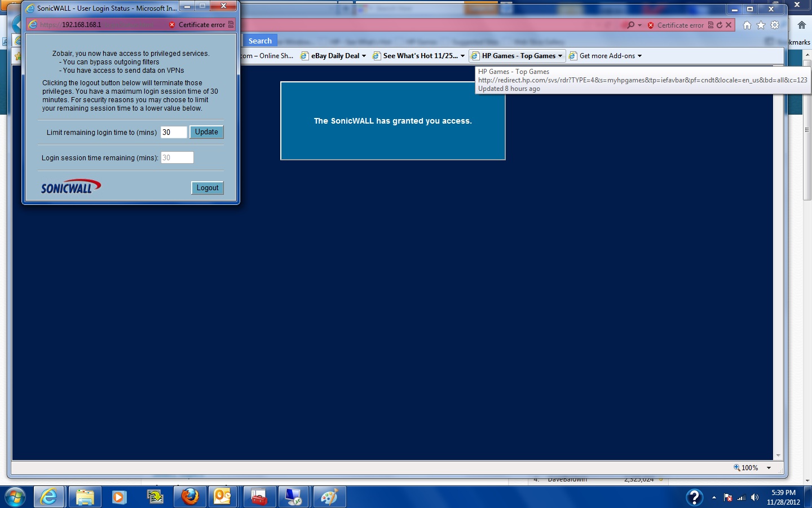The width and height of the screenshot is (812, 508).
Task: Click the volume speaker tray icon
Action: 755,497
